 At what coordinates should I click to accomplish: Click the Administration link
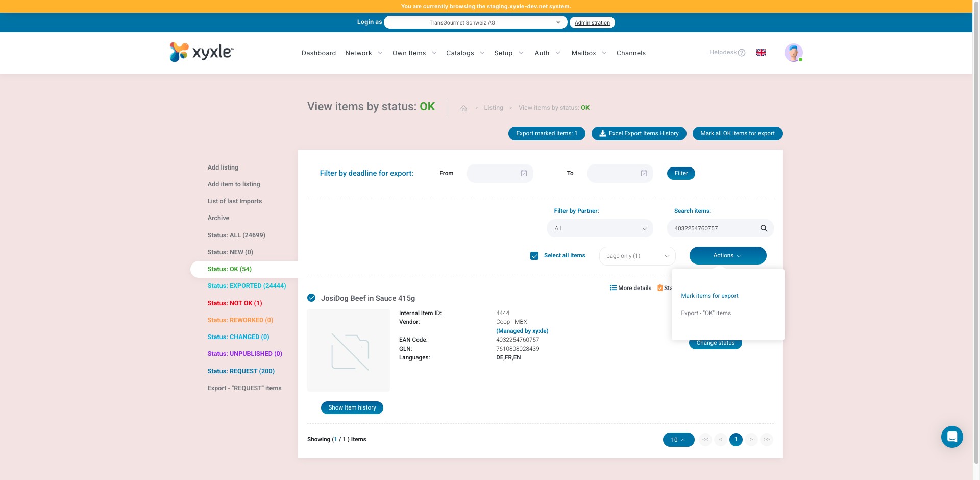(x=592, y=22)
